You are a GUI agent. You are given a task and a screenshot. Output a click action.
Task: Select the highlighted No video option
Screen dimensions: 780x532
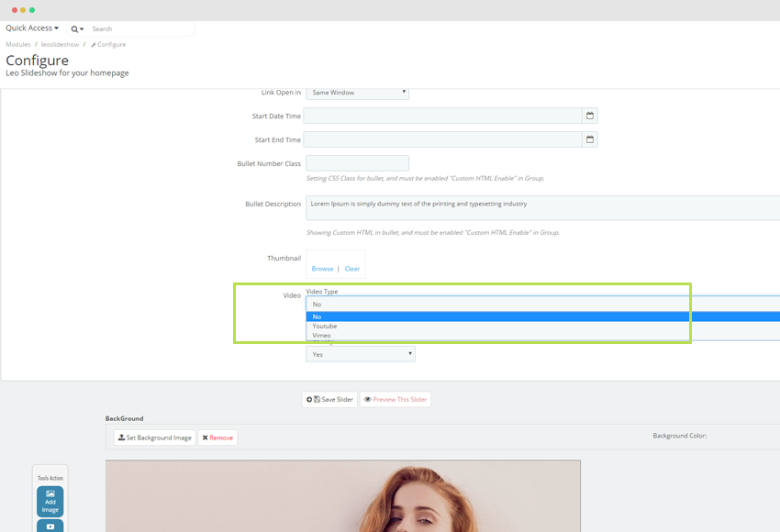pyautogui.click(x=542, y=316)
